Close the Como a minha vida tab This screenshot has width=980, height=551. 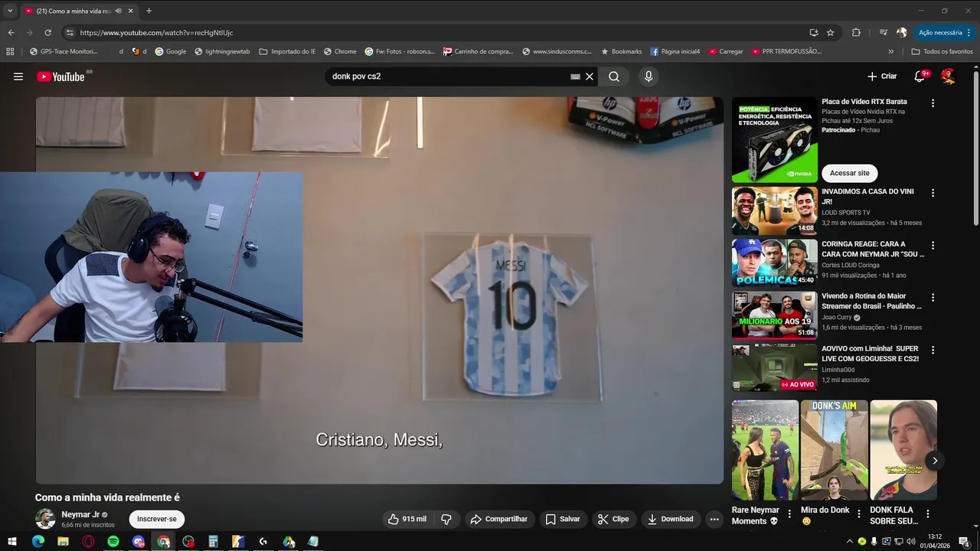pos(130,11)
